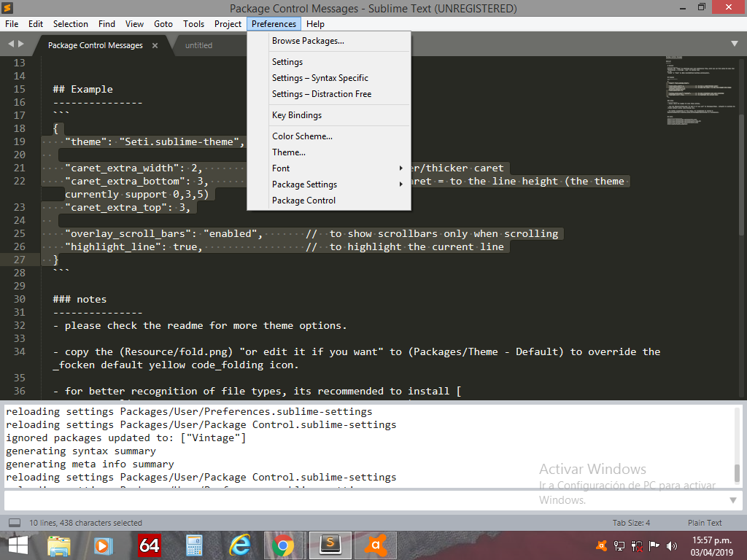The width and height of the screenshot is (747, 560).
Task: Open Calculator from the taskbar
Action: (x=194, y=545)
